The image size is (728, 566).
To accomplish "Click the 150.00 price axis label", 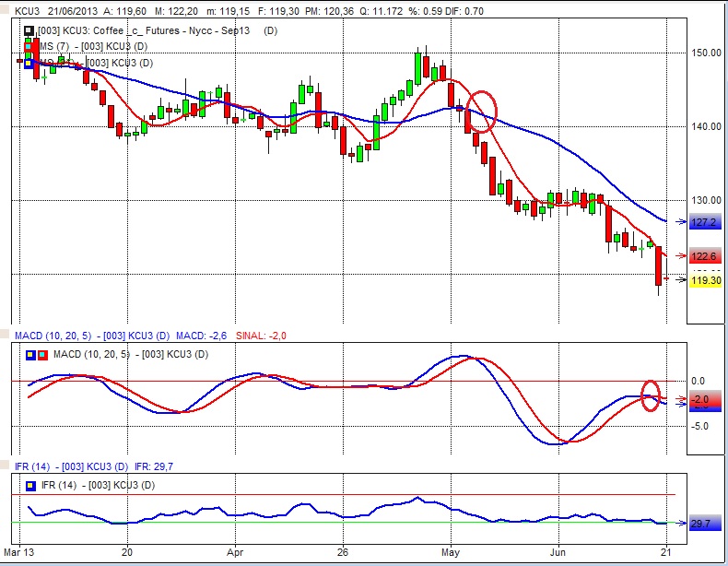I will (705, 53).
